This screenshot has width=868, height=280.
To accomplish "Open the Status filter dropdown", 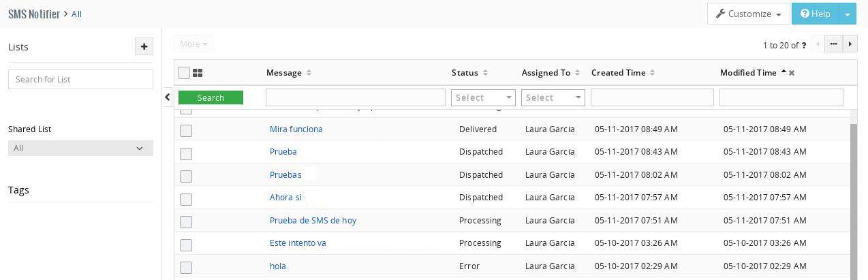I will click(483, 97).
